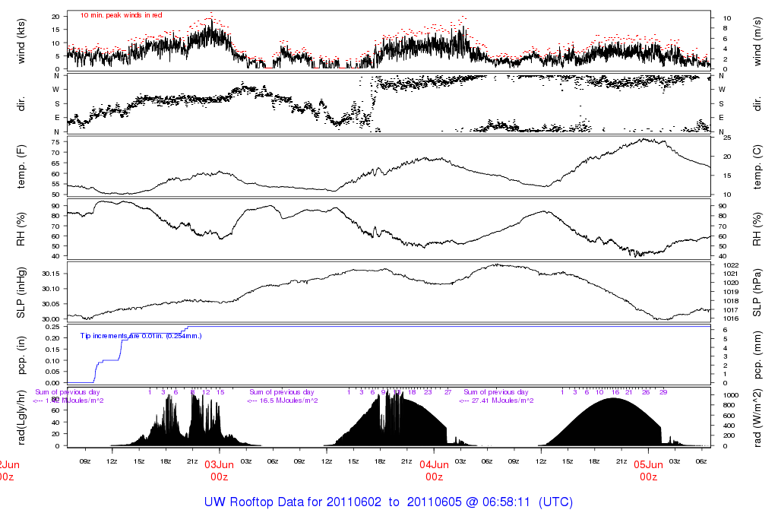Click the 'wind (m/s)' axis label
This screenshot has width=778, height=532.
click(757, 41)
